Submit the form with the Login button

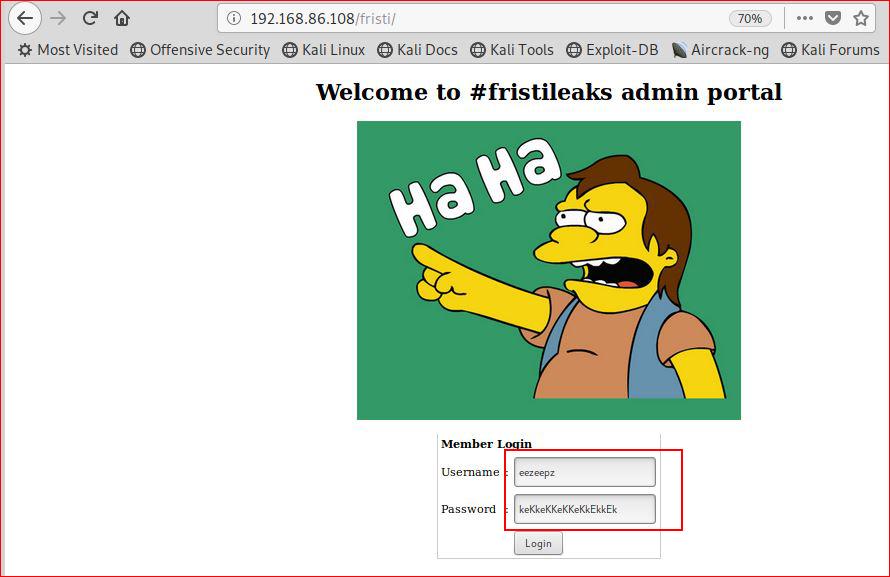tap(538, 543)
